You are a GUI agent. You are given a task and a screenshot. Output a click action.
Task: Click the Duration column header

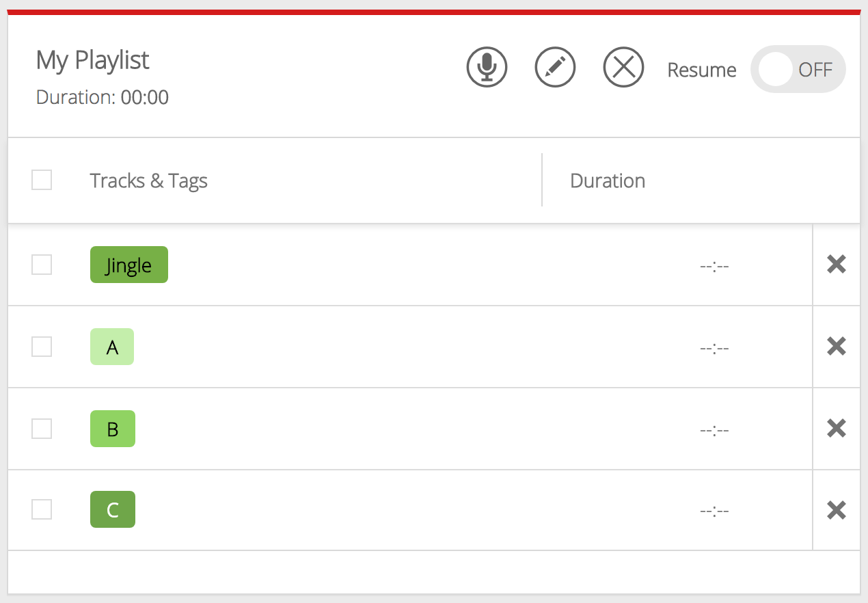(608, 180)
